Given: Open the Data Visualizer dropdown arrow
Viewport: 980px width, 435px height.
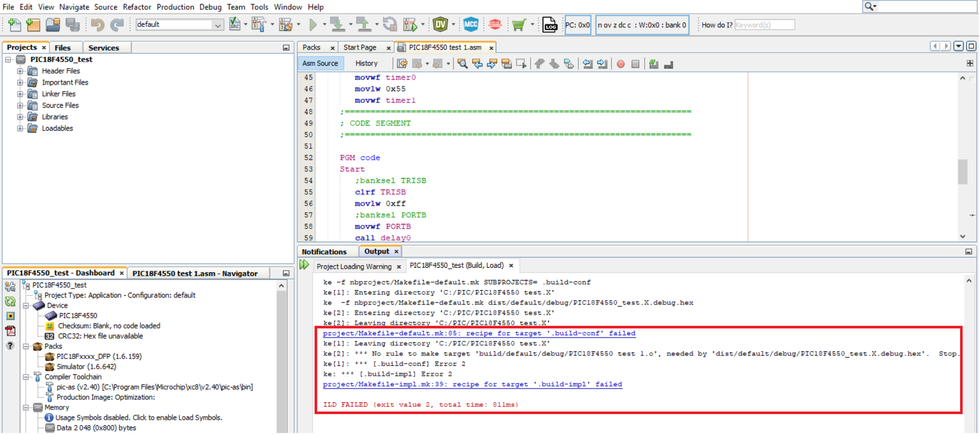Looking at the screenshot, I should 453,24.
